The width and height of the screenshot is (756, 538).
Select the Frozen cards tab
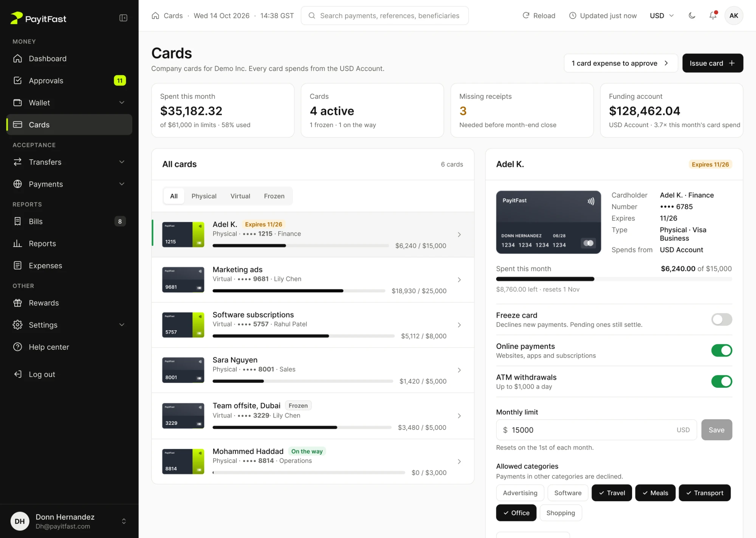(x=274, y=196)
